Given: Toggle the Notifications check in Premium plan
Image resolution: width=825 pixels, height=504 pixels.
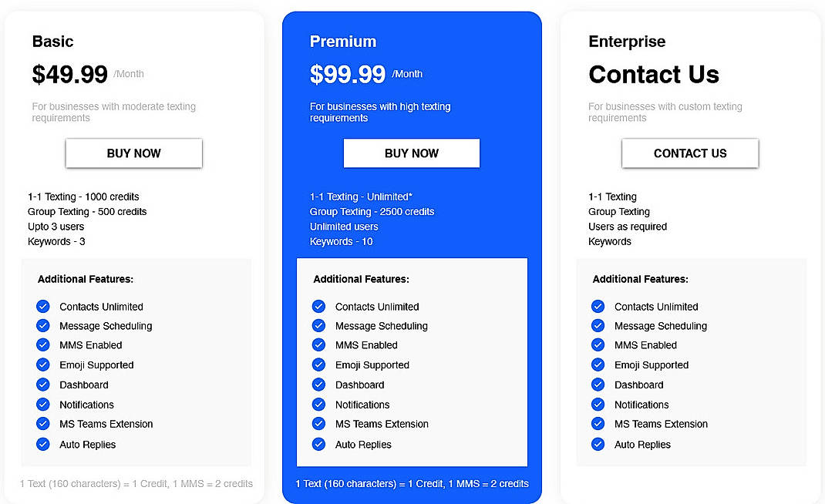Looking at the screenshot, I should (x=319, y=404).
